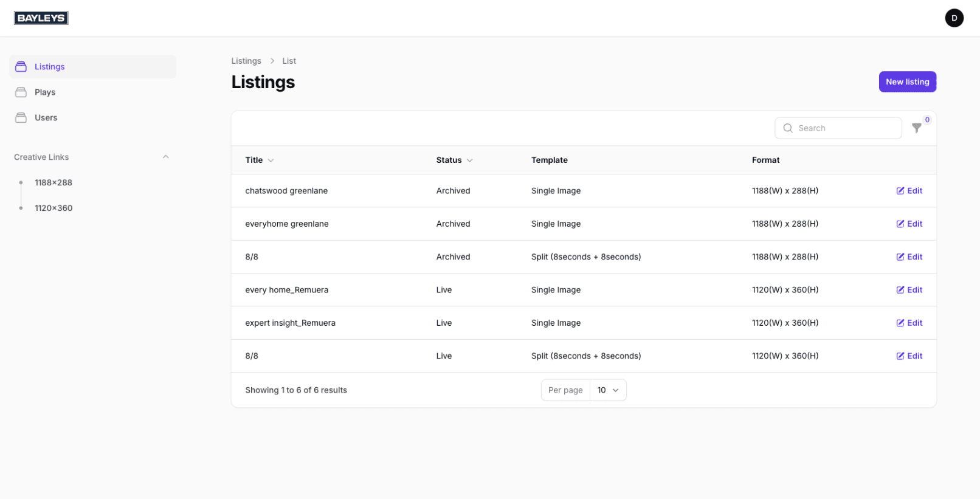Viewport: 980px width, 499px height.
Task: Focus the Search input field
Action: coord(845,128)
